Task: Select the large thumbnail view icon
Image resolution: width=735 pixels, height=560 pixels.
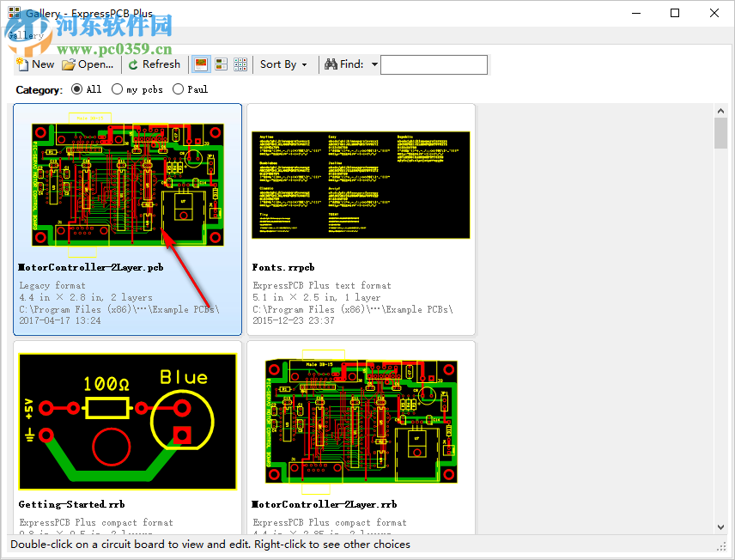Action: coord(200,64)
